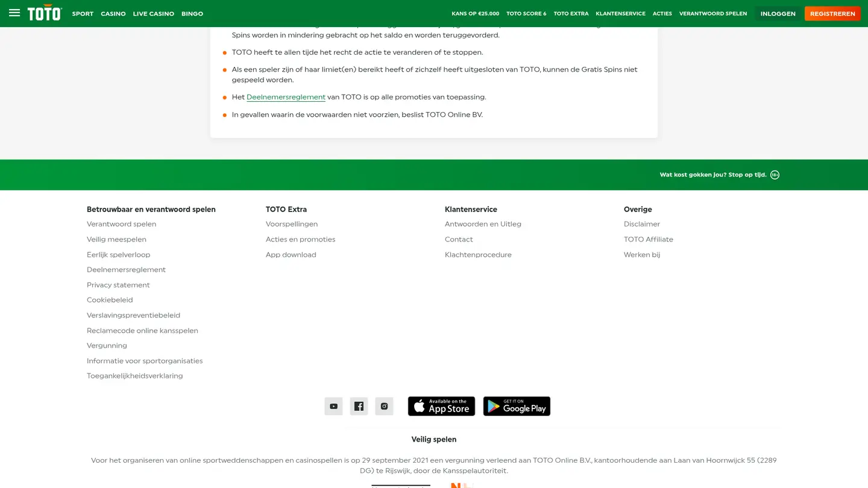Open the hamburger menu icon

(x=14, y=13)
